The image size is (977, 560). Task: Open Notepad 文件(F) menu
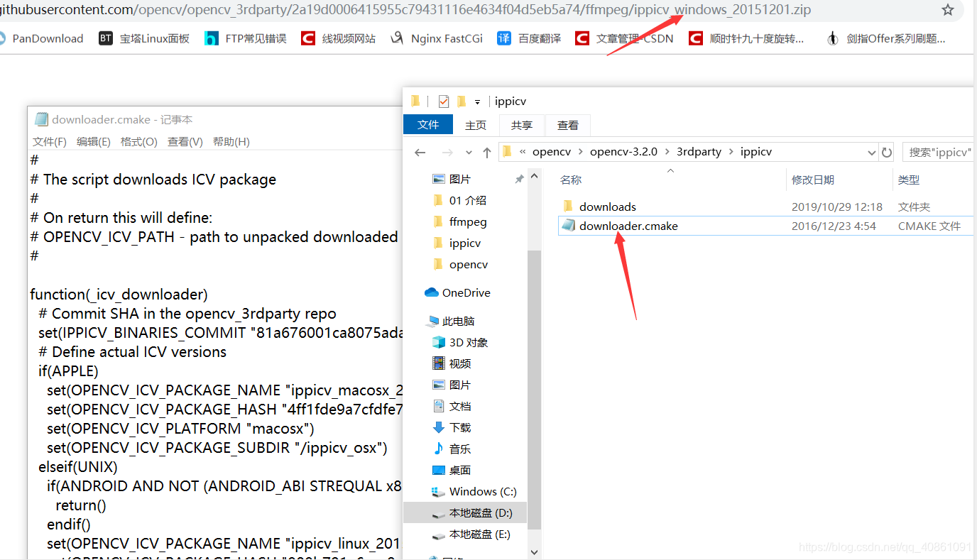click(50, 141)
